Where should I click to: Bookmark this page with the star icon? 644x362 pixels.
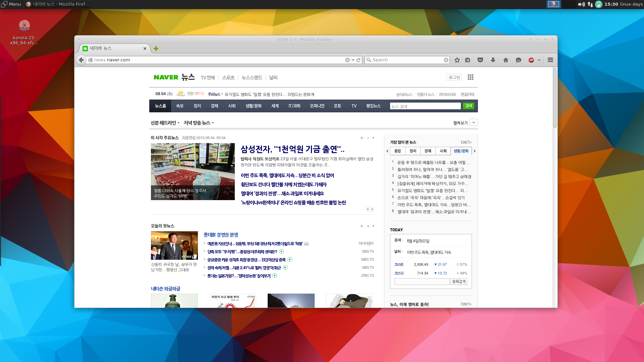(457, 60)
